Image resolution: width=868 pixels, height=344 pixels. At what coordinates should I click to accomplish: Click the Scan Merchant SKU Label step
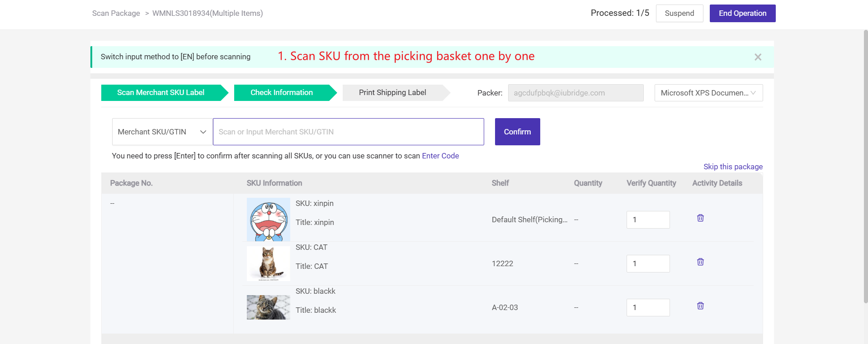pyautogui.click(x=161, y=93)
